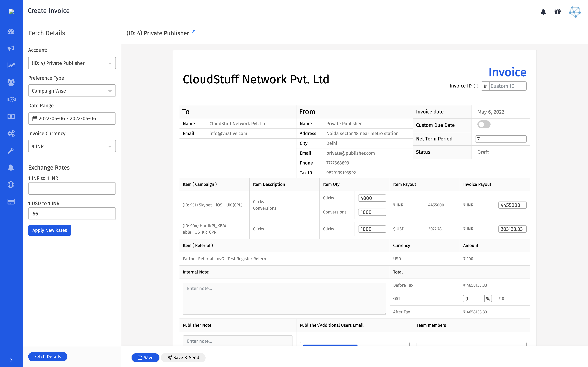Click the wrench Tools icon in sidebar

click(x=11, y=151)
